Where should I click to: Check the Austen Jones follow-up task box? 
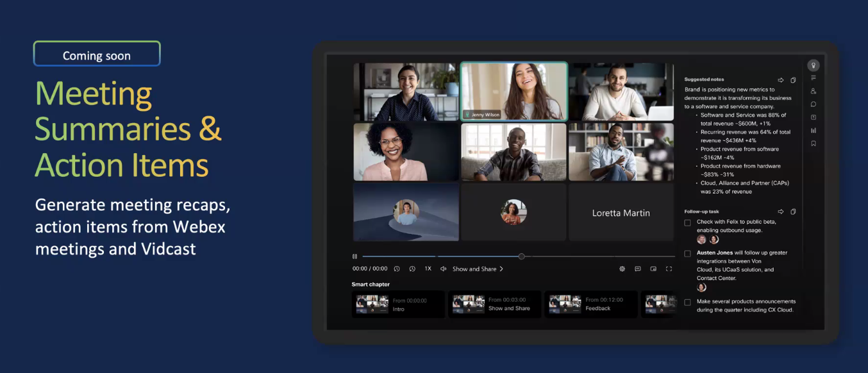click(x=687, y=253)
